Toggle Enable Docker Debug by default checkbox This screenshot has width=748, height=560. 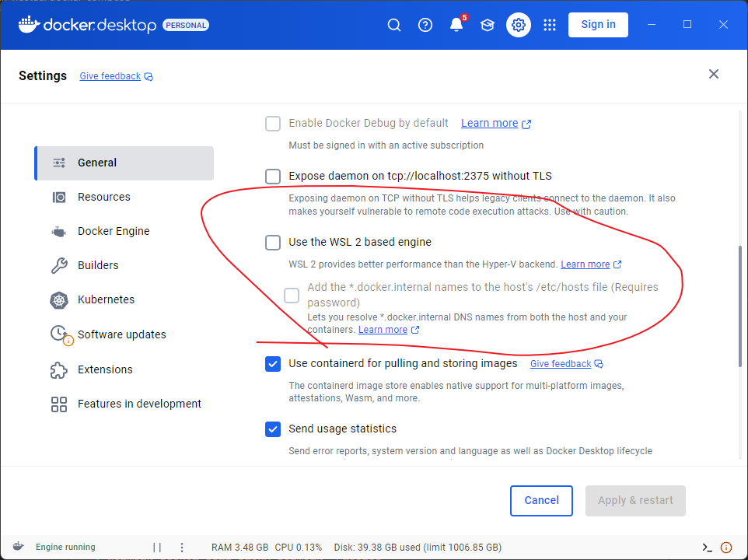pyautogui.click(x=273, y=124)
